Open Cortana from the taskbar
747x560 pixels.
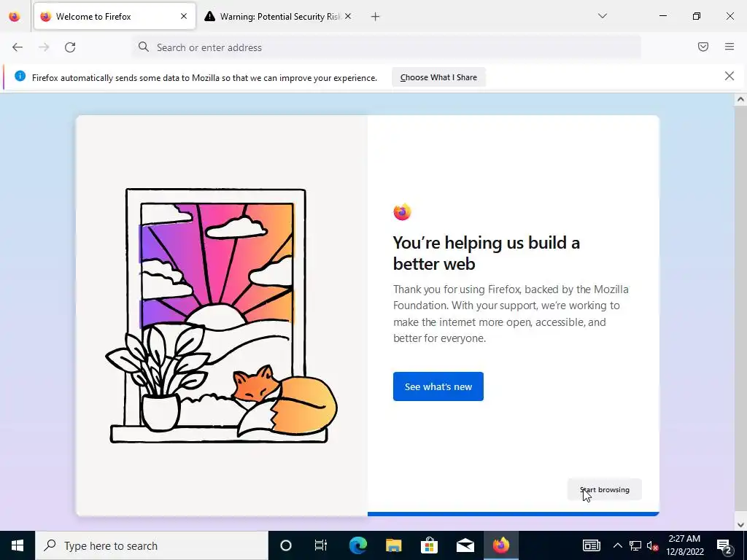click(x=285, y=545)
